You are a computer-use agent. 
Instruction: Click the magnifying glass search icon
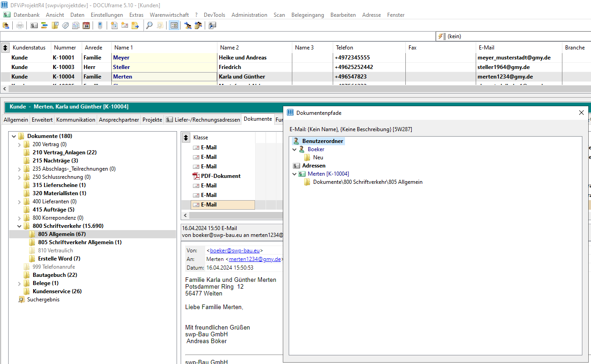point(149,25)
